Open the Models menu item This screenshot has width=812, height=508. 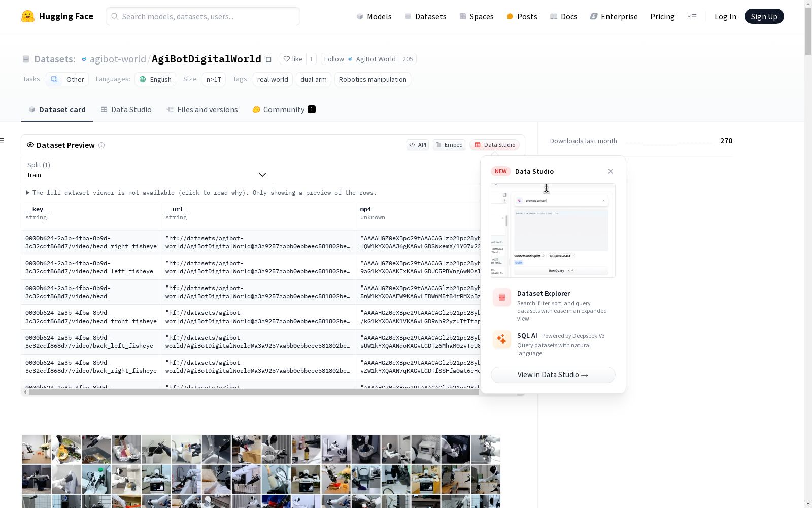(x=374, y=16)
